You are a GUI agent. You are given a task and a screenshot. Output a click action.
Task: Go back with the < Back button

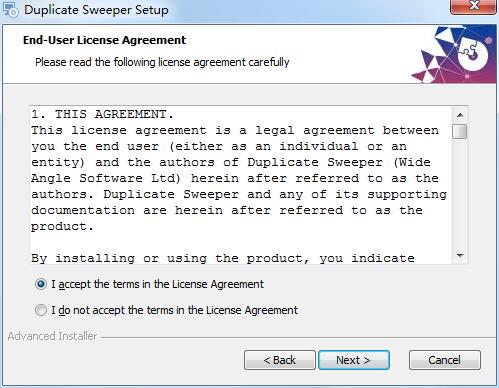point(280,360)
